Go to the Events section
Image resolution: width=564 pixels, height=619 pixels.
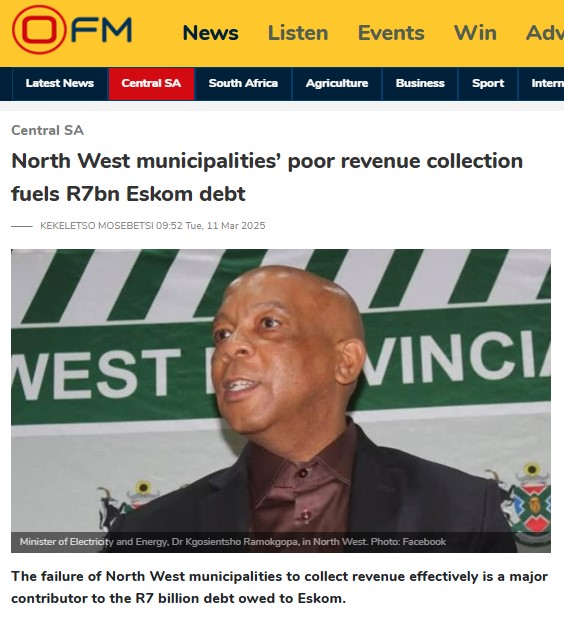[391, 33]
